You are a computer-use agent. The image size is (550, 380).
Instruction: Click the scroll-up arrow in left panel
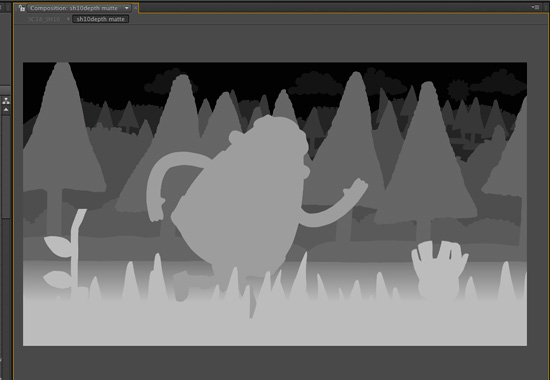click(x=6, y=110)
